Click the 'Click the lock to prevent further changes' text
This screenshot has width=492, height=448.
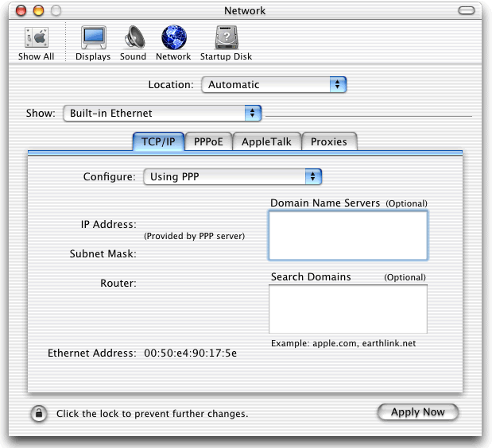click(x=152, y=414)
